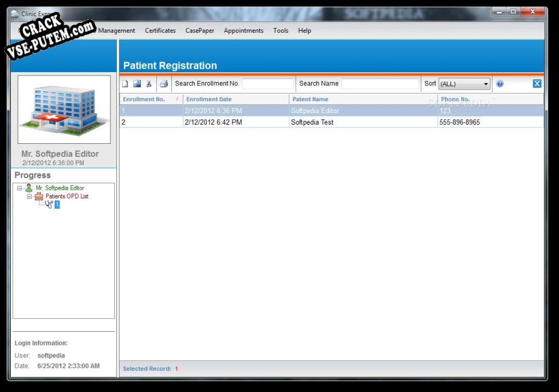Click the patient photo icon in toolbar

pos(137,84)
